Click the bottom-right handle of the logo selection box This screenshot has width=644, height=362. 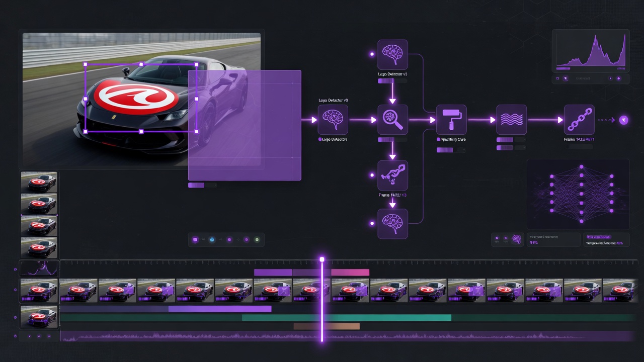196,131
